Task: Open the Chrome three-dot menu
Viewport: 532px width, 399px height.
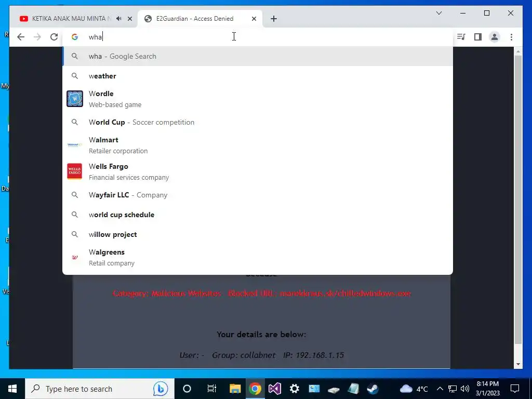Action: tap(511, 37)
